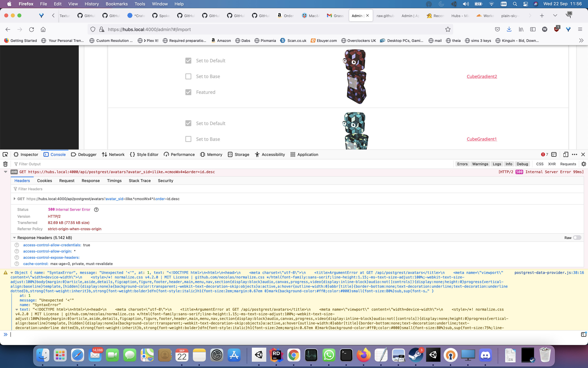The height and width of the screenshot is (368, 588).
Task: Click the iframe selector icon in devtools
Action: click(x=554, y=155)
